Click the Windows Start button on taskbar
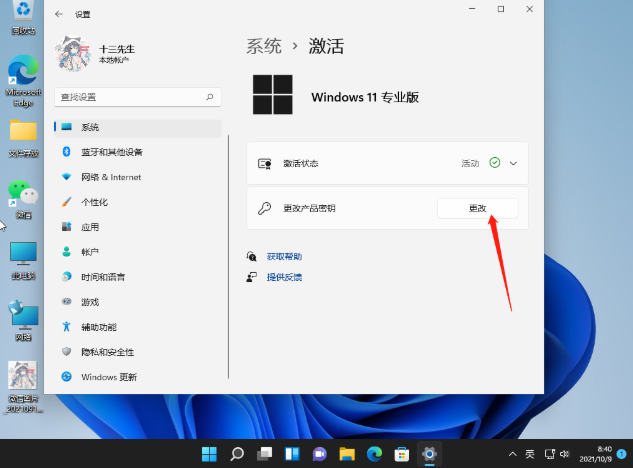This screenshot has width=633, height=468. tap(211, 453)
